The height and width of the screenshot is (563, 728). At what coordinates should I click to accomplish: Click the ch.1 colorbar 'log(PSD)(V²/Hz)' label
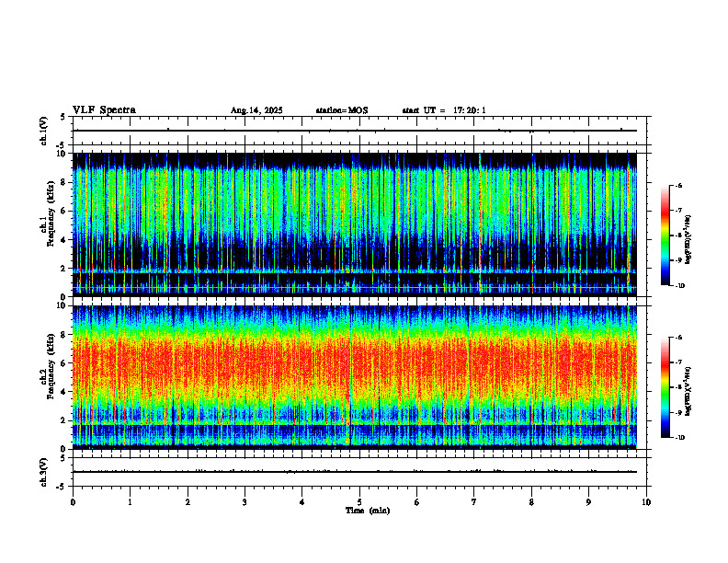[688, 240]
